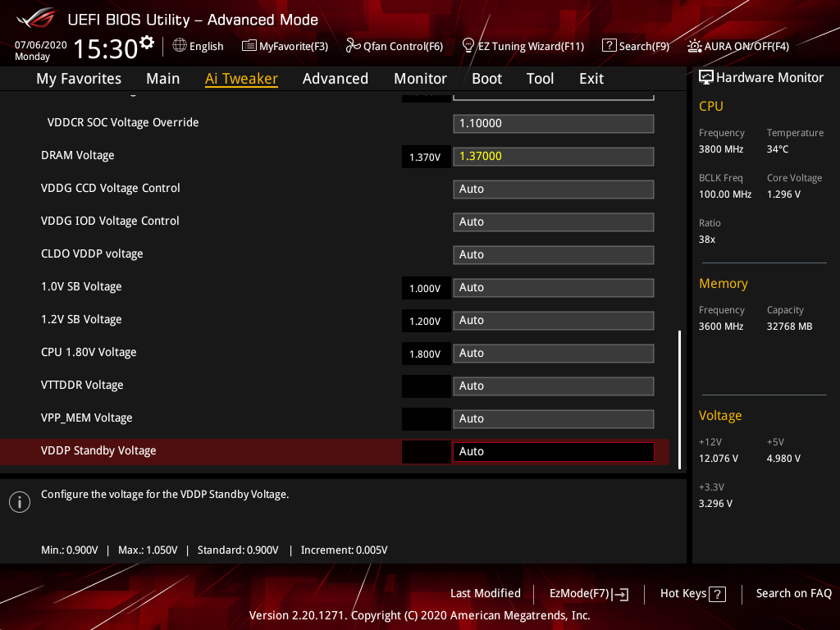Click Last Modified button
This screenshot has width=840, height=630.
click(486, 593)
